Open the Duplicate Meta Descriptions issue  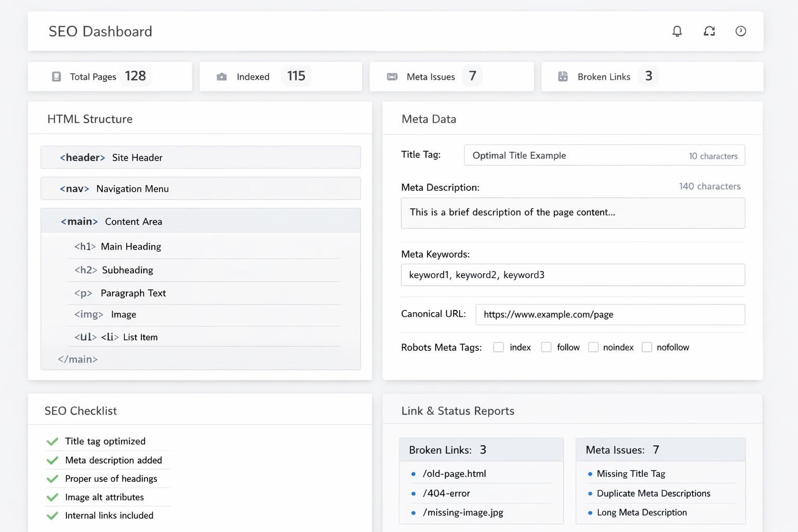click(x=653, y=494)
